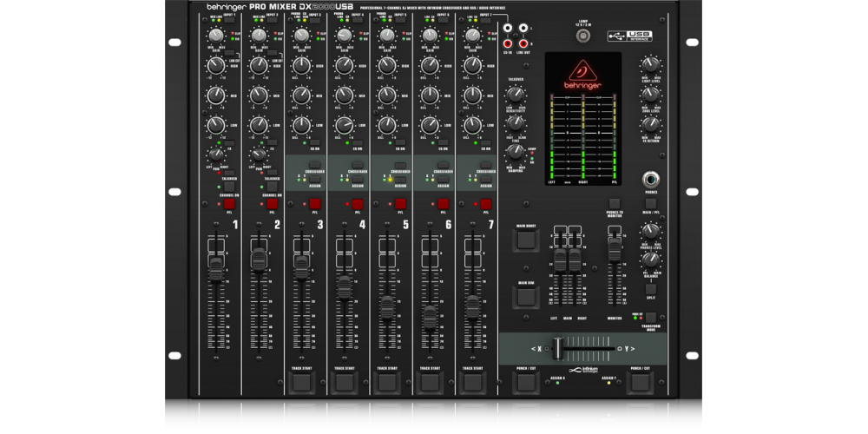Click the Zone Level knob
Viewport: 868px width, 434px height.
tap(650, 95)
